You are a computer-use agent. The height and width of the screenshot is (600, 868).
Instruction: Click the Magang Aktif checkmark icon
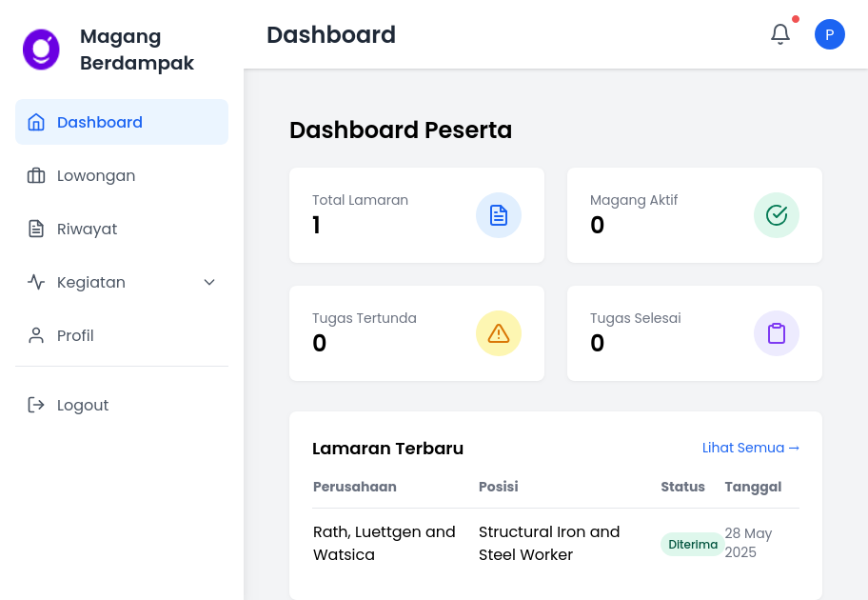(777, 215)
